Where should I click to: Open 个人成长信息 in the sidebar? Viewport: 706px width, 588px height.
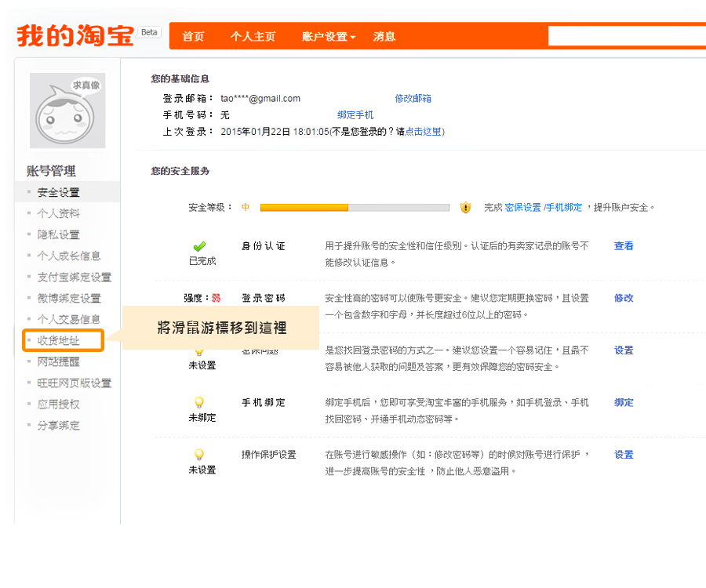coord(69,256)
